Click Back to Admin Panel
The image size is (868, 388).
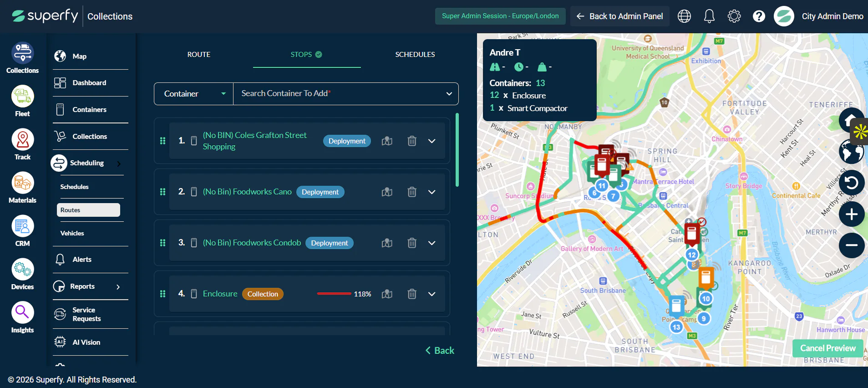620,16
